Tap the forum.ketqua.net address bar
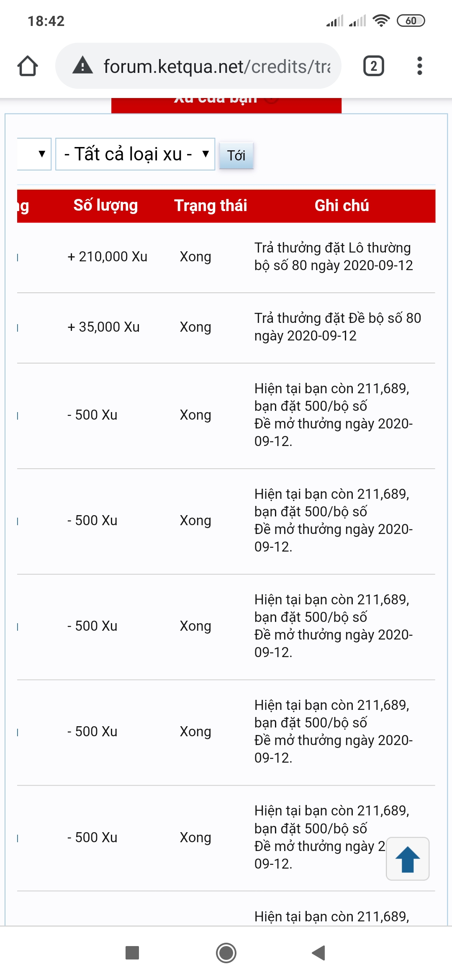Screen dimensions: 452x980 [216, 66]
